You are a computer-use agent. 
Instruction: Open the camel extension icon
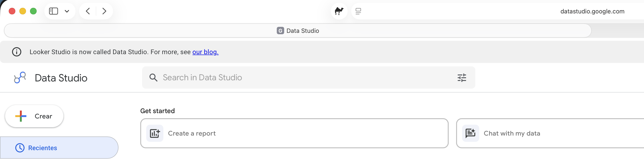[339, 11]
